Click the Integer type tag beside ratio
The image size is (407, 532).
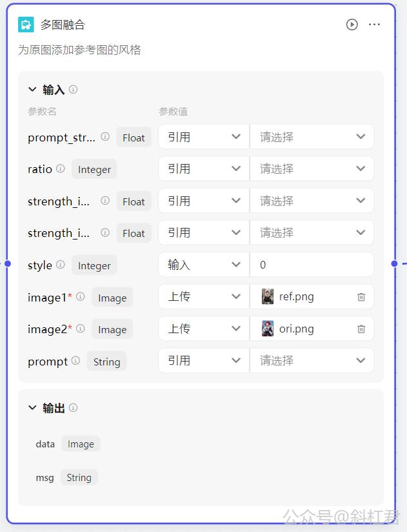[x=94, y=169]
